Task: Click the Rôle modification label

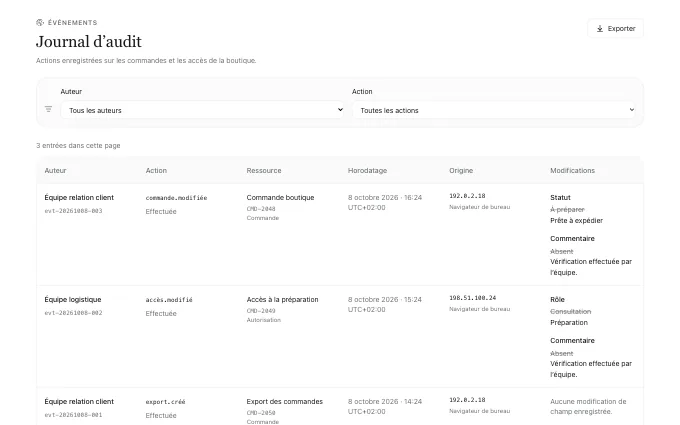Action: [557, 299]
